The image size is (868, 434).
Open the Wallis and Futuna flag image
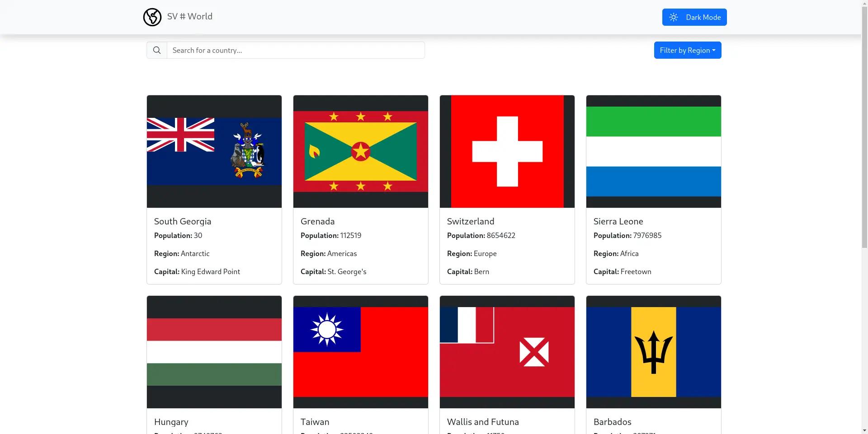(507, 352)
